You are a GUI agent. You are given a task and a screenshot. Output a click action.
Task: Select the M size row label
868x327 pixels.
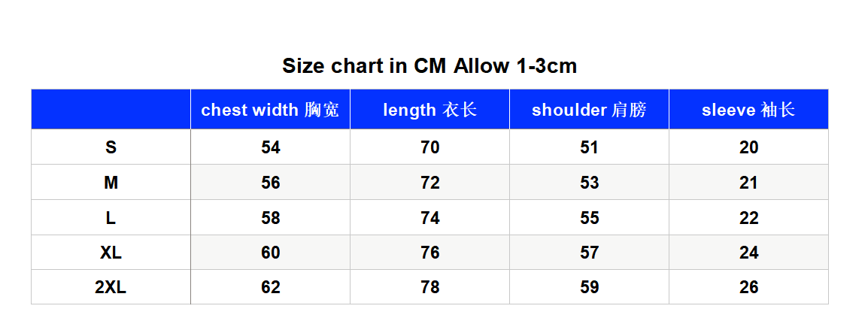click(x=111, y=183)
